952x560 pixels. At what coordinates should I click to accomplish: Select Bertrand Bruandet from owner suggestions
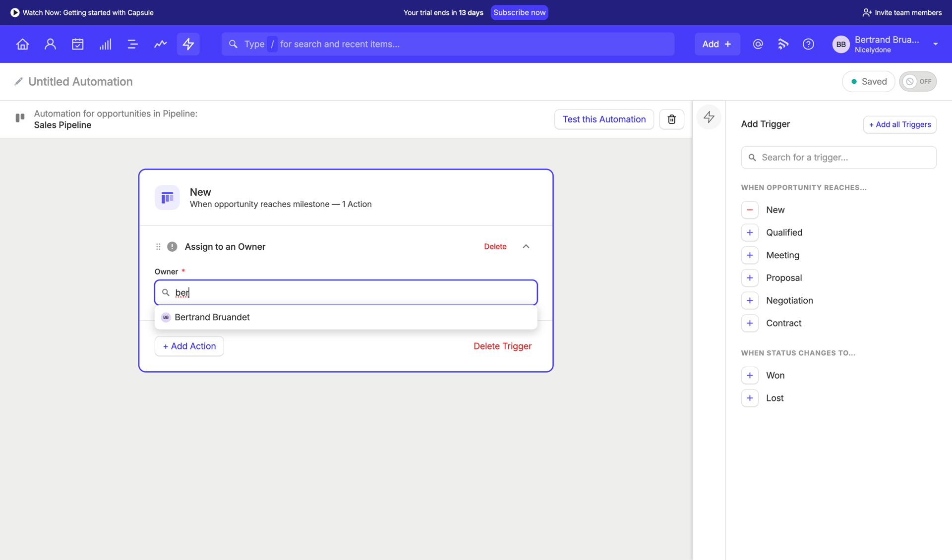click(x=212, y=317)
